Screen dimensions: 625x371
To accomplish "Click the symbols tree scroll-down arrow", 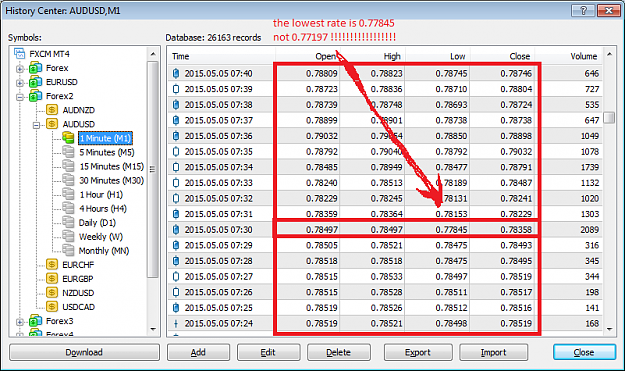I will pyautogui.click(x=153, y=329).
